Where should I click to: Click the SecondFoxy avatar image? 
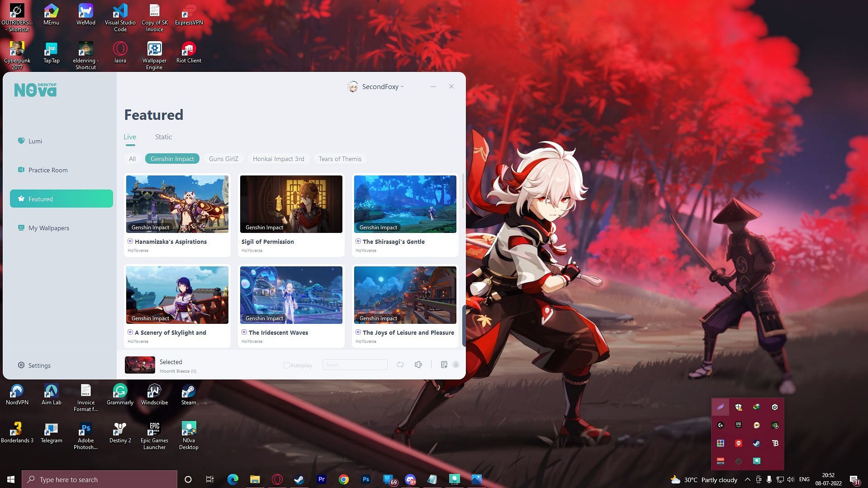point(353,86)
